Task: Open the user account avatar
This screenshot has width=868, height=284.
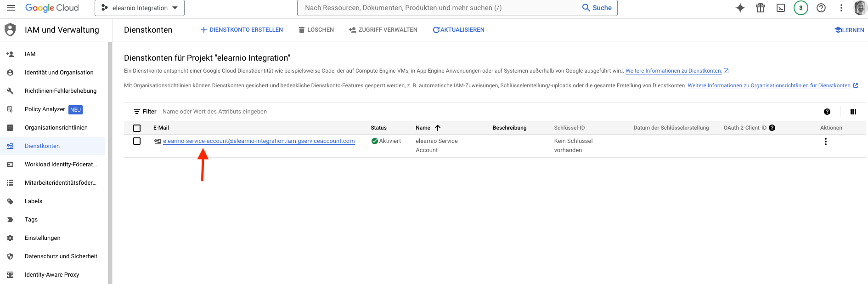Action: [x=860, y=8]
